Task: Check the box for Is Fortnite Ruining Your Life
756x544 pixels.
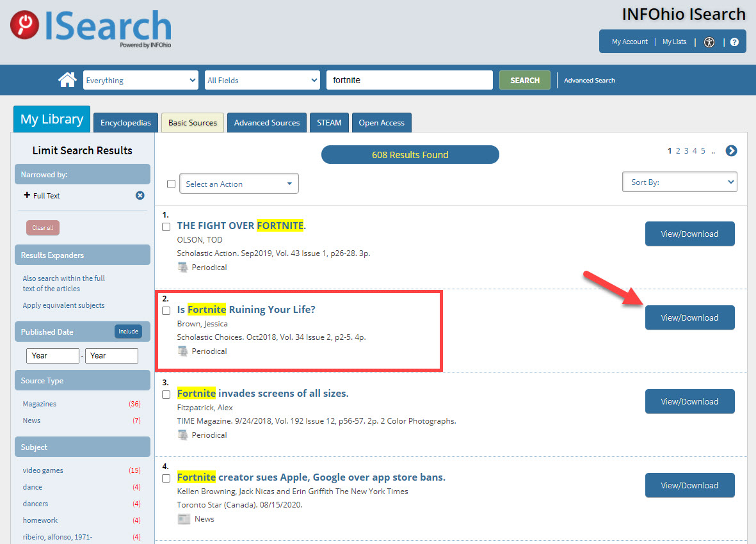Action: (x=166, y=311)
